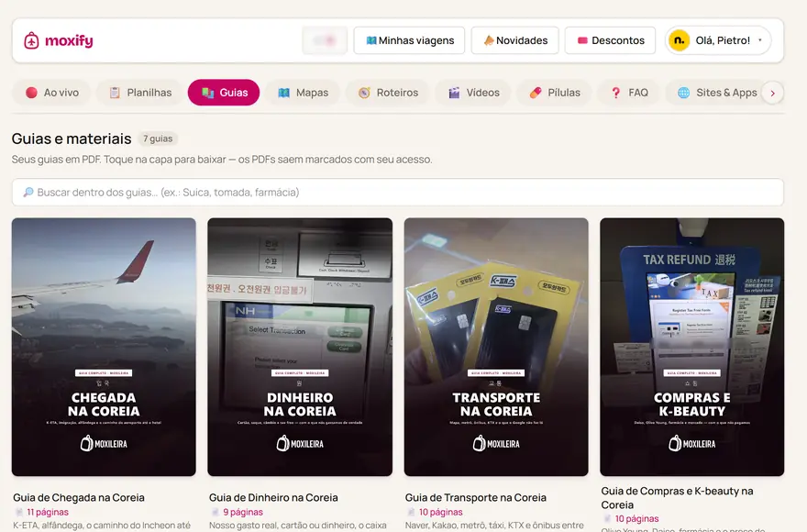
Task: Open the "Guia de Transporte na Coreia" title
Action: click(x=476, y=497)
